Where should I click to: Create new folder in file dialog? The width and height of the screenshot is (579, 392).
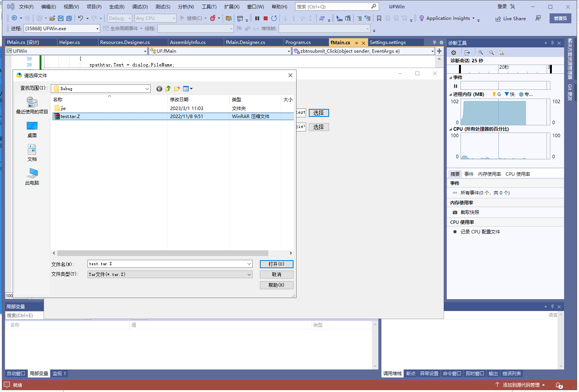coord(177,89)
